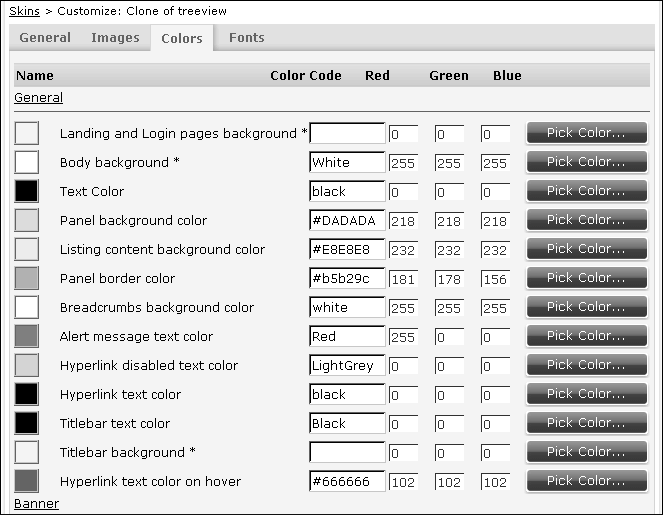The height and width of the screenshot is (515, 663).
Task: Open the Banner section link
Action: tap(36, 504)
